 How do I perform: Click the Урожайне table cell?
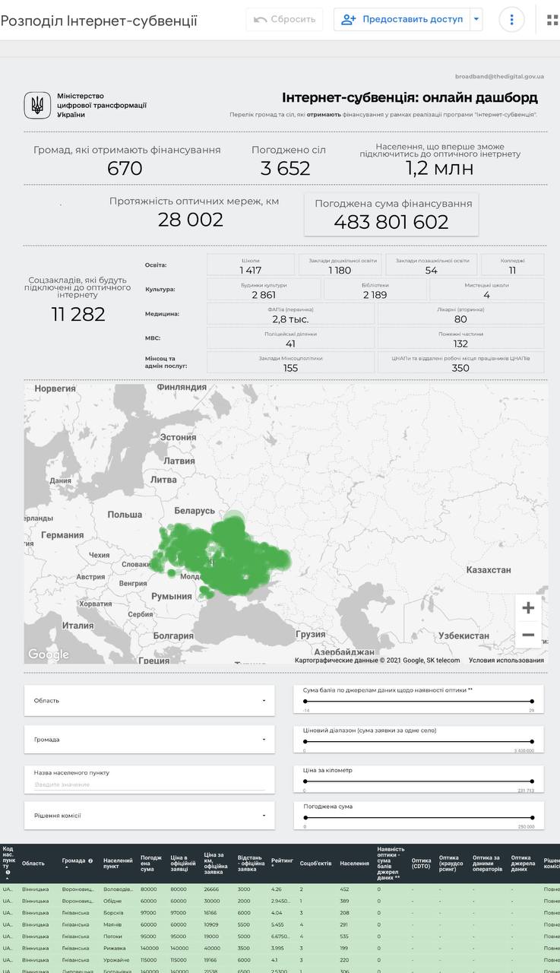[x=115, y=960]
